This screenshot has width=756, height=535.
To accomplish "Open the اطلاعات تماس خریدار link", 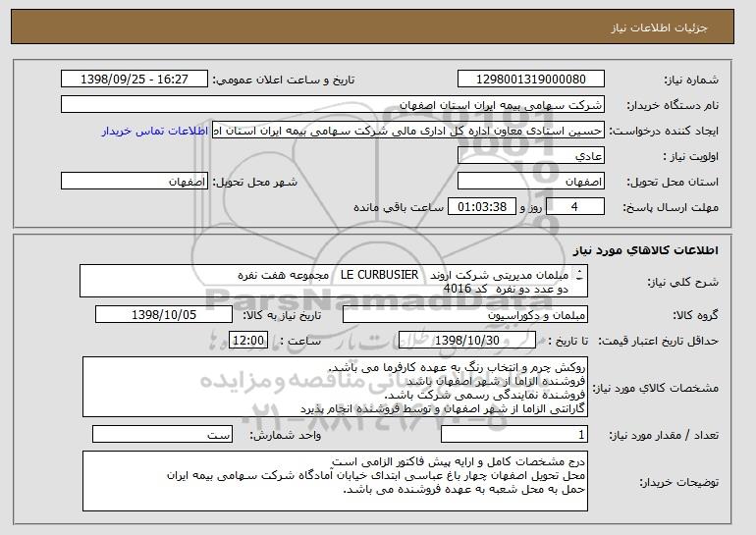I will tap(155, 132).
